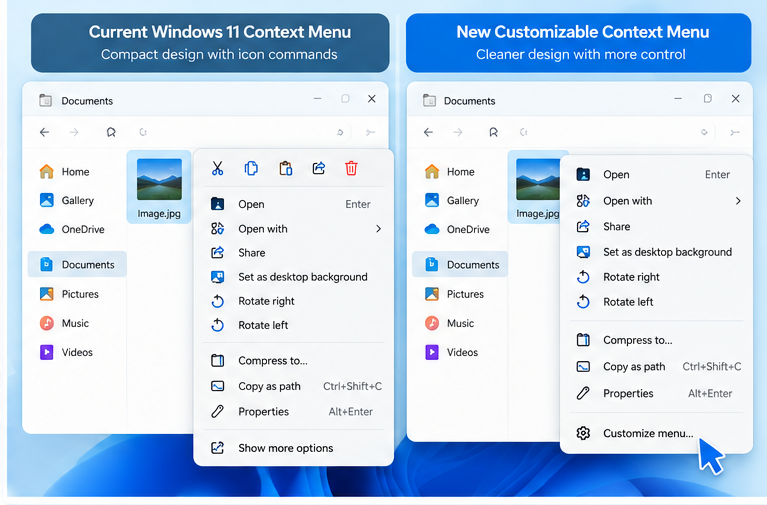Open Videos in the left window sidebar
Image resolution: width=767 pixels, height=505 pixels.
coord(76,352)
